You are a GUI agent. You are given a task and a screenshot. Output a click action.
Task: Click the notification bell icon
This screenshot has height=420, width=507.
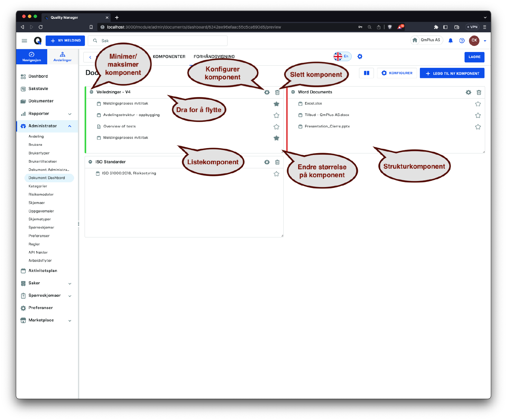(x=450, y=41)
